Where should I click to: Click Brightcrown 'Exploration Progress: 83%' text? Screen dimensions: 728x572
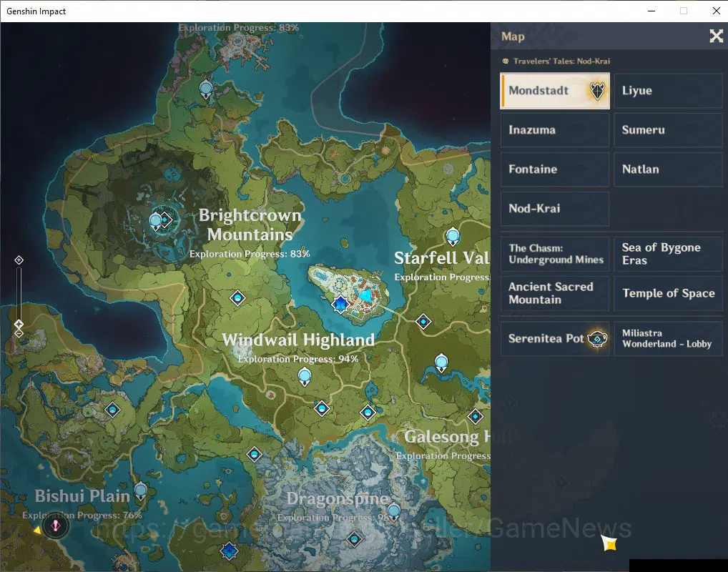click(250, 254)
